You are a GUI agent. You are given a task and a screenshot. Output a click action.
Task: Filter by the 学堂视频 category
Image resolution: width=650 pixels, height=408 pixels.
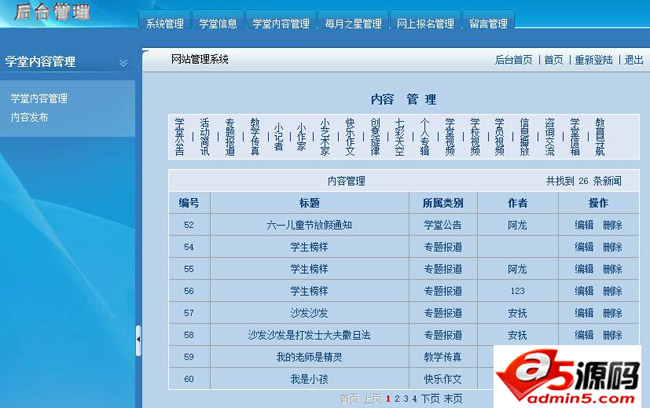[450, 137]
